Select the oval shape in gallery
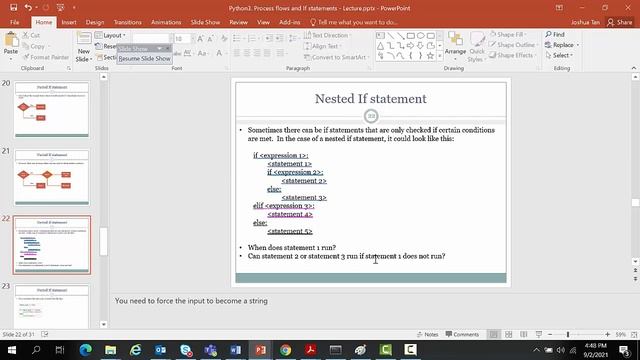This screenshot has height=360, width=640. point(420,36)
